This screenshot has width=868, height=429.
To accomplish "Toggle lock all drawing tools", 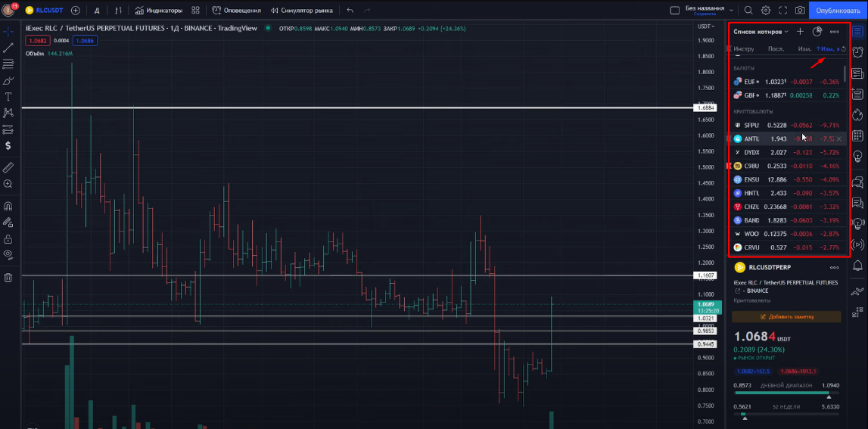I will (8, 238).
